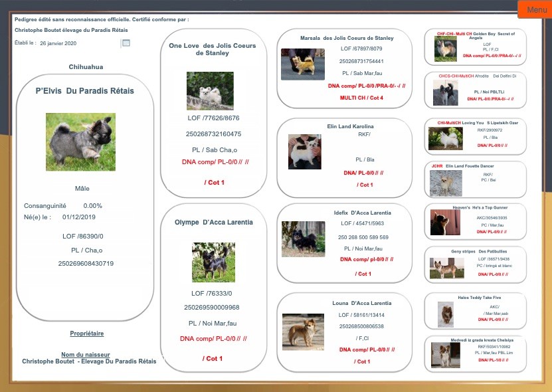This screenshot has width=552, height=392.
Task: Select Afrodite Dei Delfini Di thumbnail
Action: [445, 94]
